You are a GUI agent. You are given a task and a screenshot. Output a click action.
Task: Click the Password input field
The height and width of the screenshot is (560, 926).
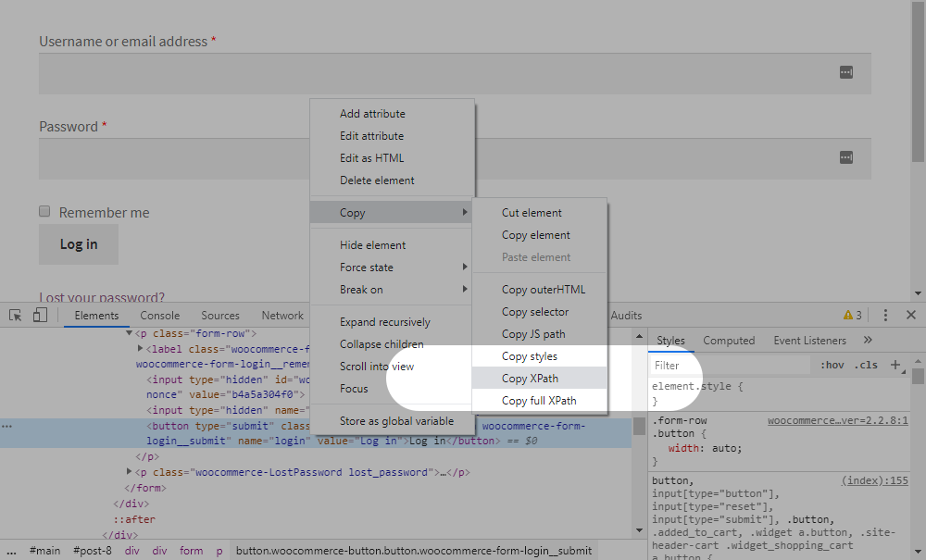455,158
